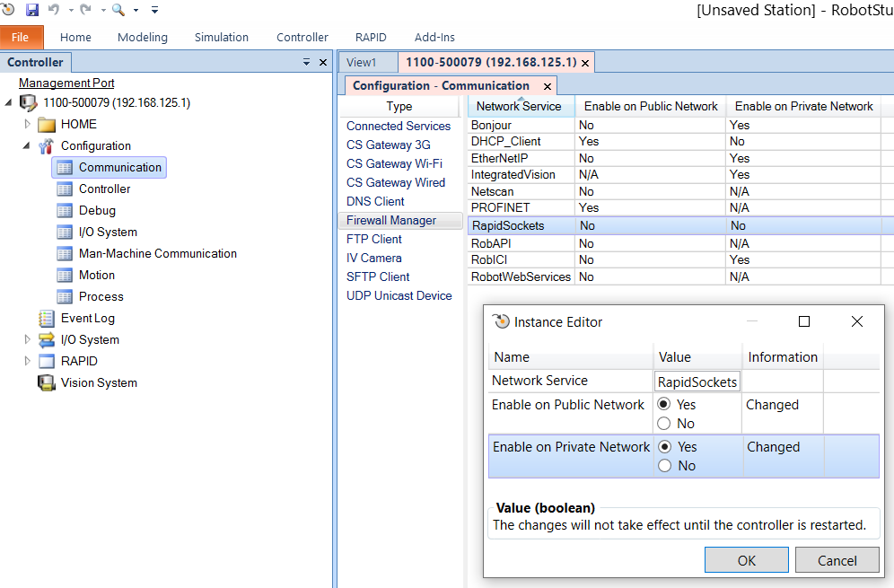Select the DNS Client type
Image resolution: width=894 pixels, height=588 pixels.
pyautogui.click(x=375, y=201)
